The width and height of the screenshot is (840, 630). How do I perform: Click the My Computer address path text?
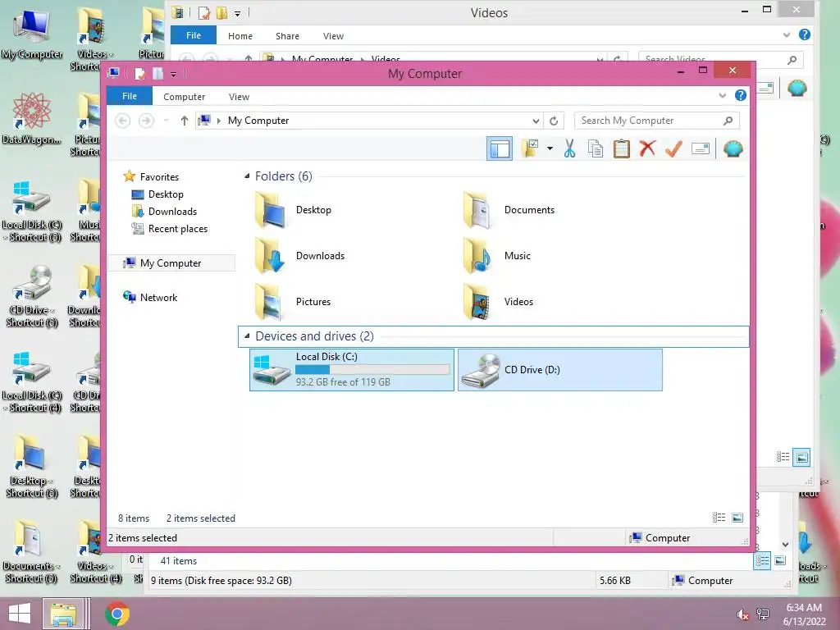pyautogui.click(x=258, y=121)
